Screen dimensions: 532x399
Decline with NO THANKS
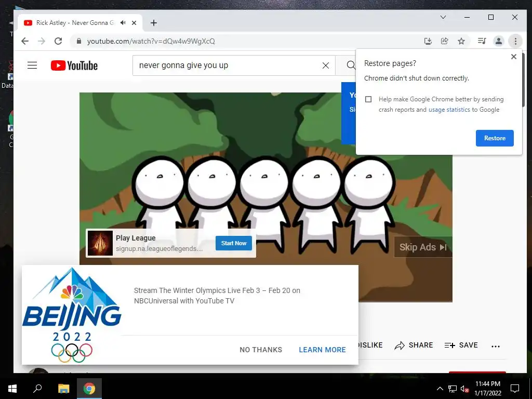pos(261,350)
